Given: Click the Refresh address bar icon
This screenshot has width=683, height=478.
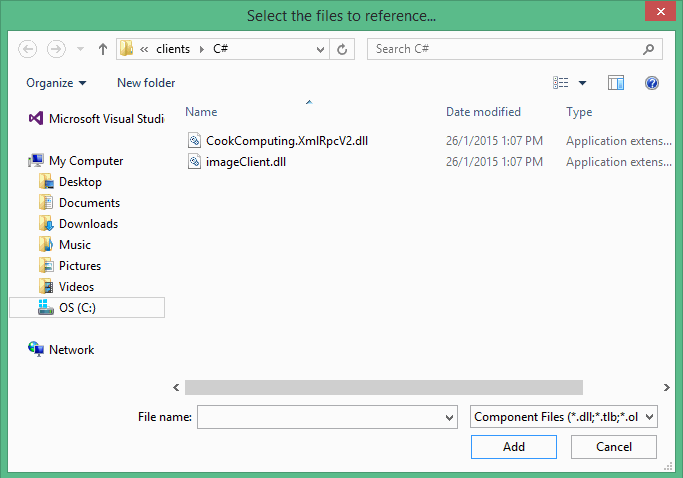Looking at the screenshot, I should 343,49.
